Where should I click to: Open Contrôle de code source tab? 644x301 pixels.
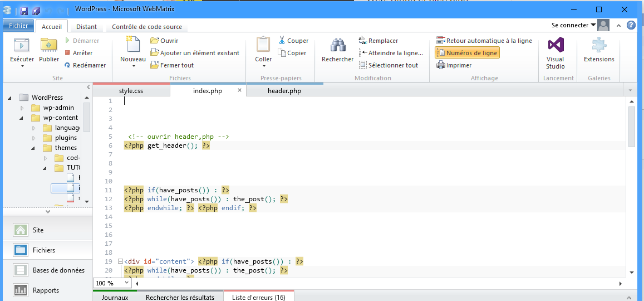point(147,27)
